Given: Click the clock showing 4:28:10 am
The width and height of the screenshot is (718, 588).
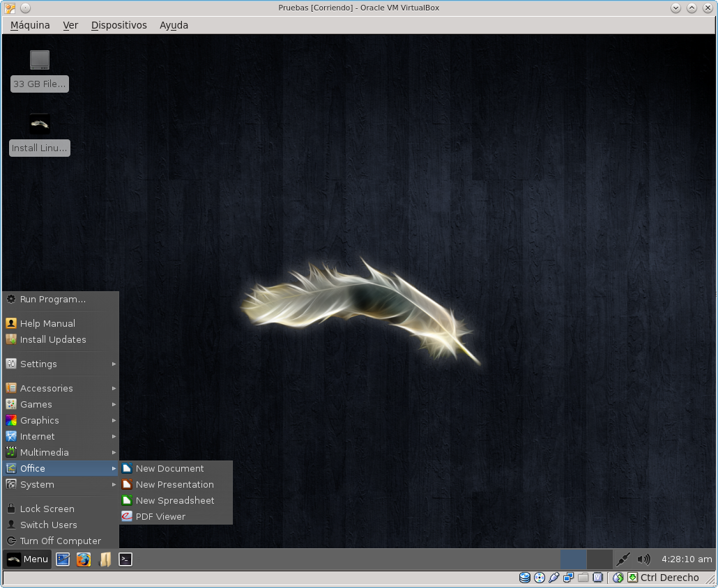Looking at the screenshot, I should (687, 559).
